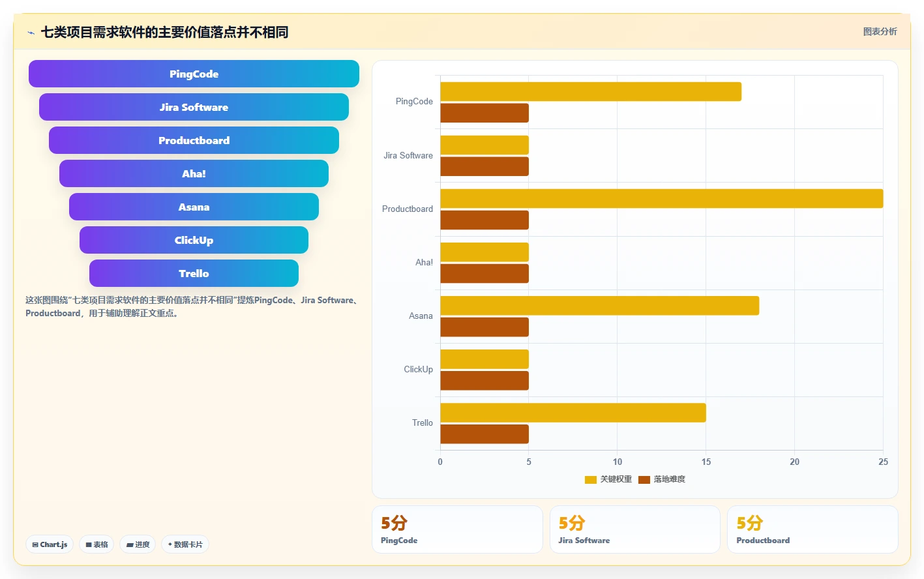This screenshot has height=579, width=924.
Task: Click the description paragraph starting 这张图围绕
Action: click(192, 306)
